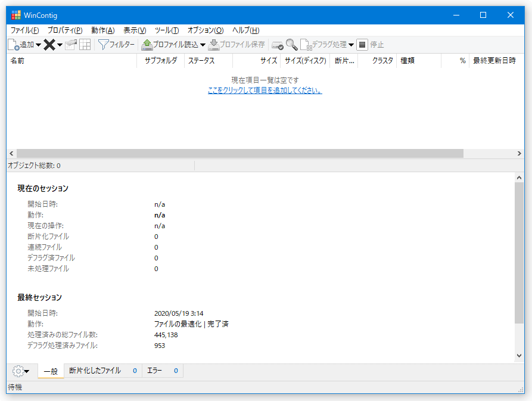Click the 現在のセッション heading
The width and height of the screenshot is (532, 401).
coord(43,189)
